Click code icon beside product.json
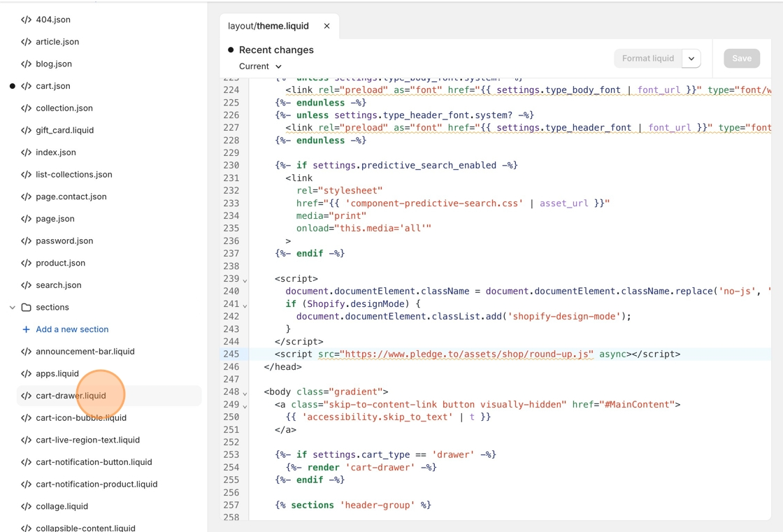The image size is (783, 532). (26, 263)
